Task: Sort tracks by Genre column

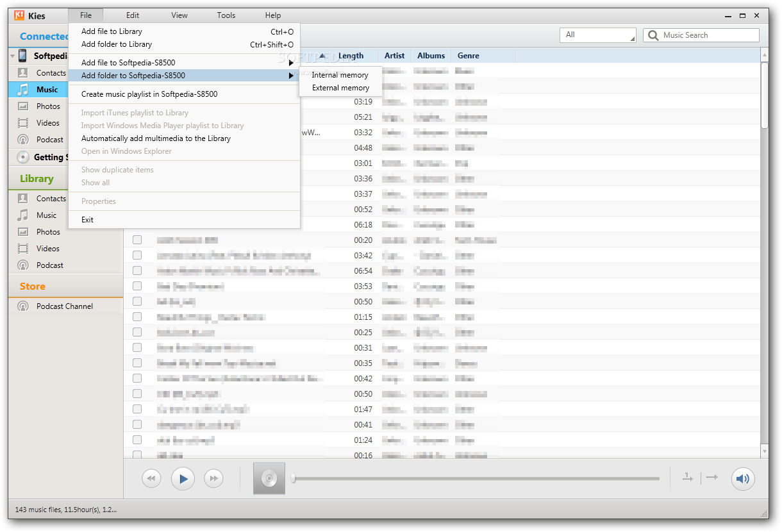Action: [468, 56]
